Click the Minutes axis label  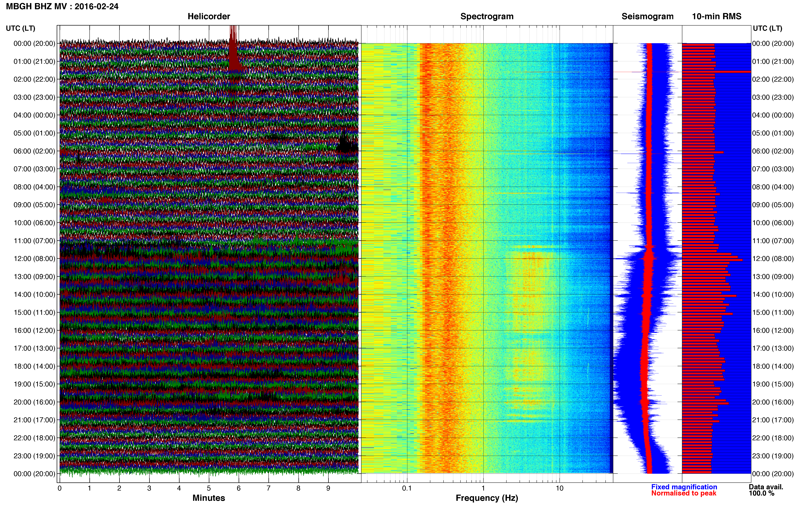[x=209, y=498]
